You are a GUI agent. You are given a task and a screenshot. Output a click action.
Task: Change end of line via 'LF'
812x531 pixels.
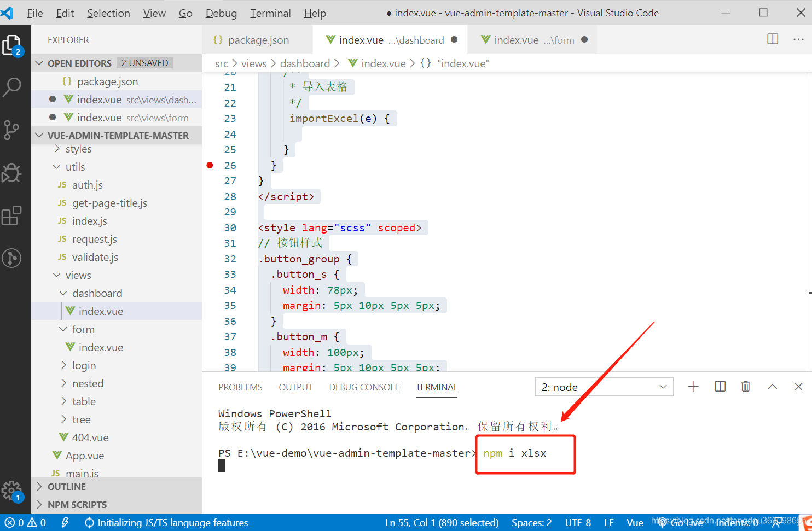pos(608,522)
